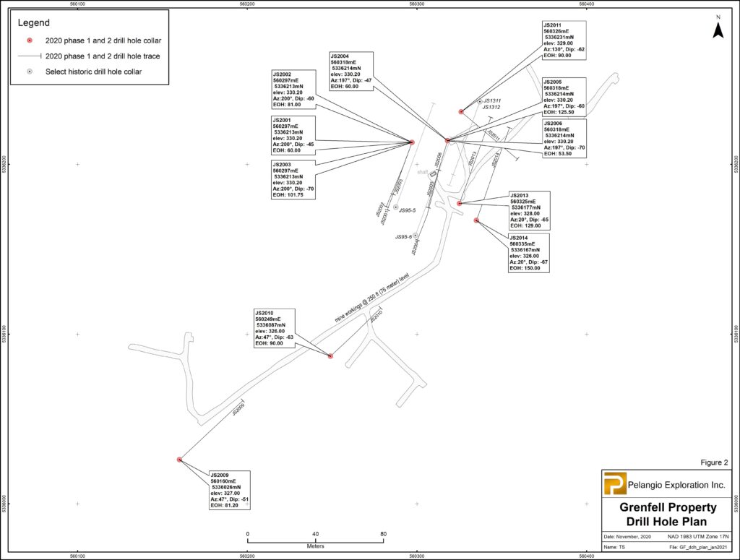Screen dimensions: 740x560
Task: Open the JS2009 drill hole info box
Action: click(229, 491)
